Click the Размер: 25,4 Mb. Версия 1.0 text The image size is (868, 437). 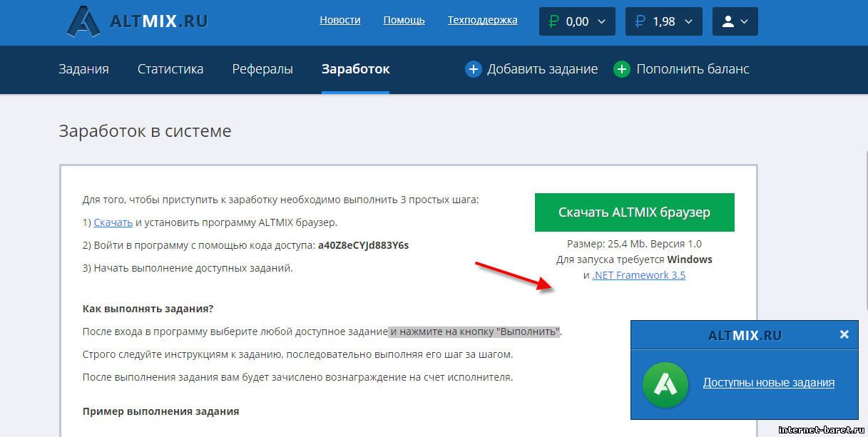634,244
